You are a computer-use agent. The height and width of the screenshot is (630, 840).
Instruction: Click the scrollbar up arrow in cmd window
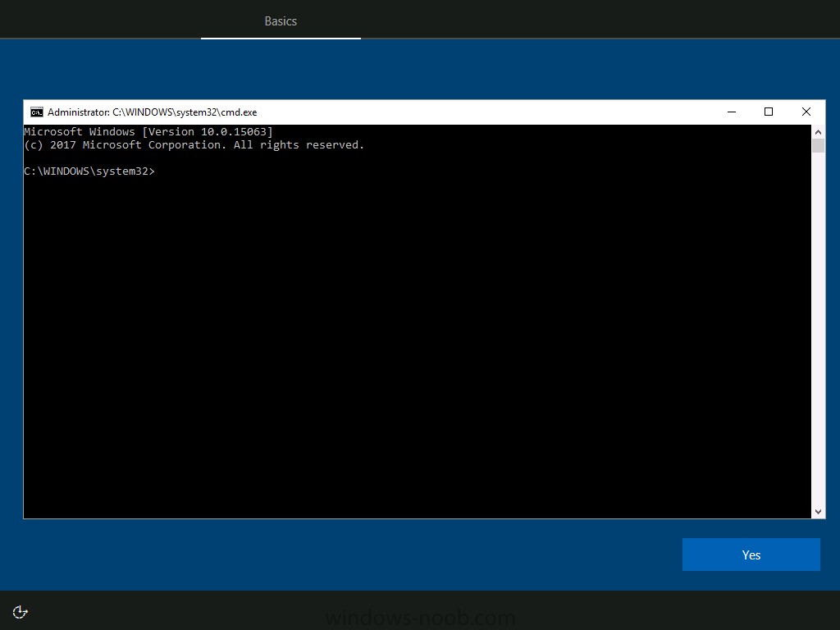tap(818, 132)
